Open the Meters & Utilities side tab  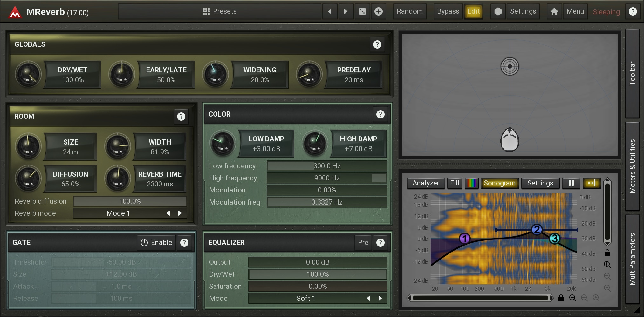(632, 166)
